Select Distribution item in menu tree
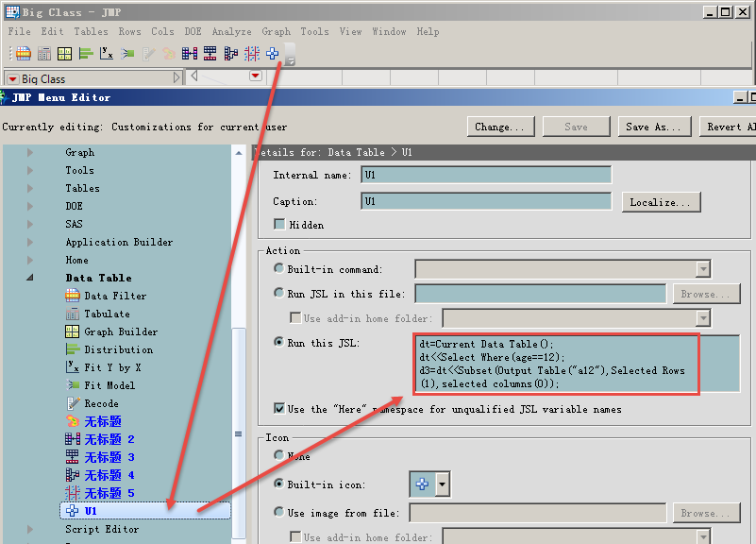This screenshot has height=544, width=756. (x=109, y=349)
